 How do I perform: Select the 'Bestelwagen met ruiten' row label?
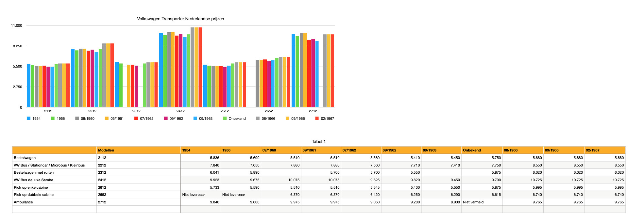click(x=55, y=172)
